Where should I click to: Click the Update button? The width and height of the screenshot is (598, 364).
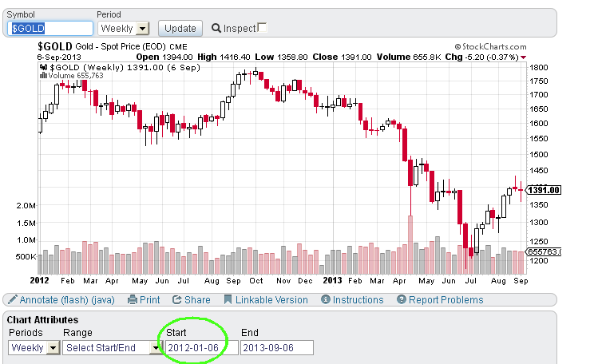click(180, 28)
